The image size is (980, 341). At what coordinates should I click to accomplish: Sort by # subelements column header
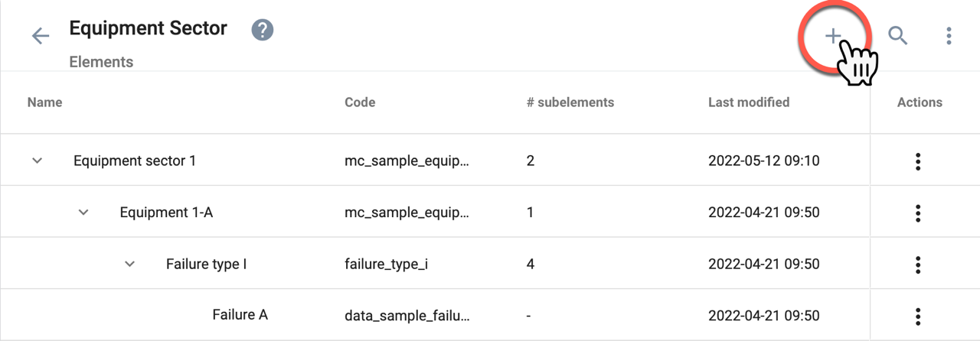click(570, 102)
